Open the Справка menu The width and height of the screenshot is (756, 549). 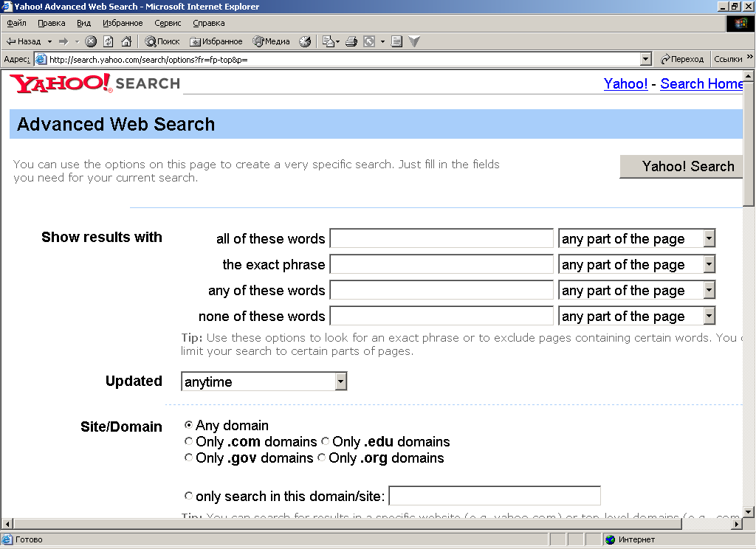(x=209, y=23)
